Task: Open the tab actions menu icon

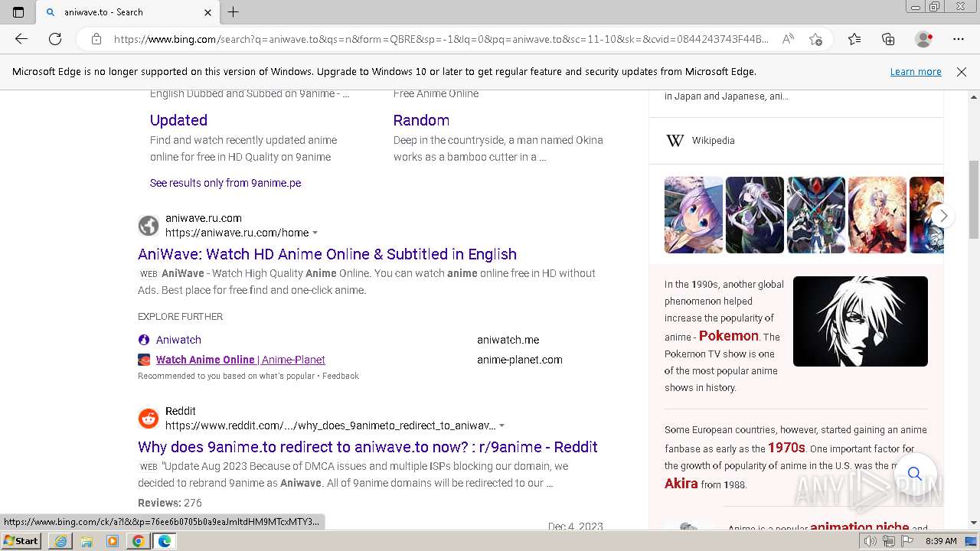Action: (x=18, y=12)
